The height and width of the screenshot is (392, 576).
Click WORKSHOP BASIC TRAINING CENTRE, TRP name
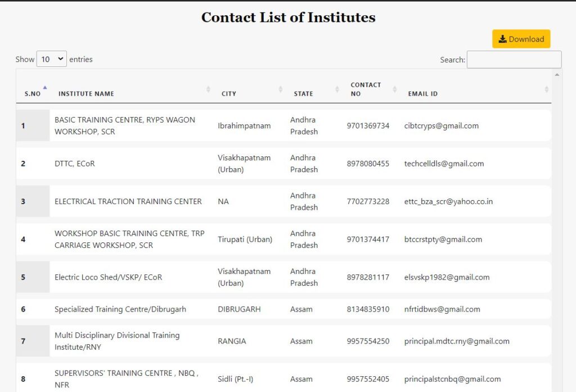click(129, 239)
